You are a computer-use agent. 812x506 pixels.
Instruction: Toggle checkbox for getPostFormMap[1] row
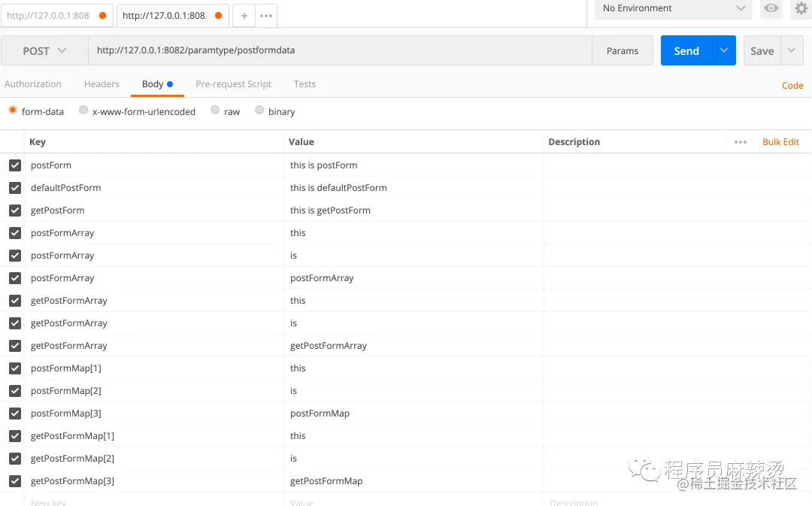[15, 436]
